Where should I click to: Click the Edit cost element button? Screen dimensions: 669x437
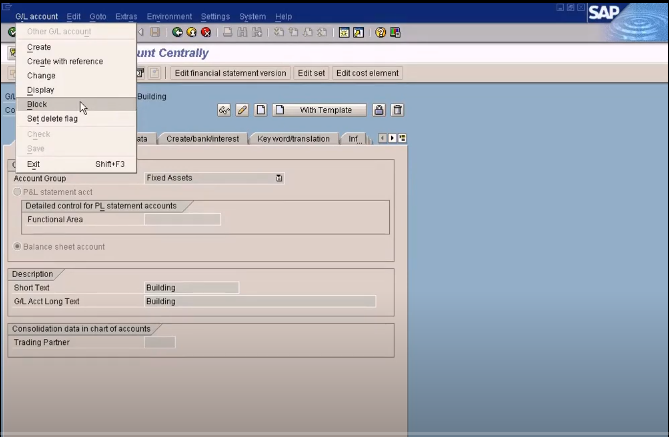[367, 73]
